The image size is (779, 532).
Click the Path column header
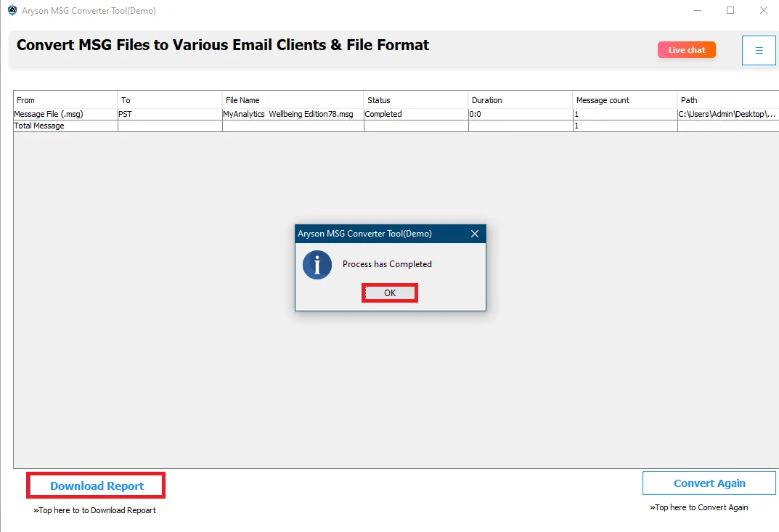pos(728,100)
